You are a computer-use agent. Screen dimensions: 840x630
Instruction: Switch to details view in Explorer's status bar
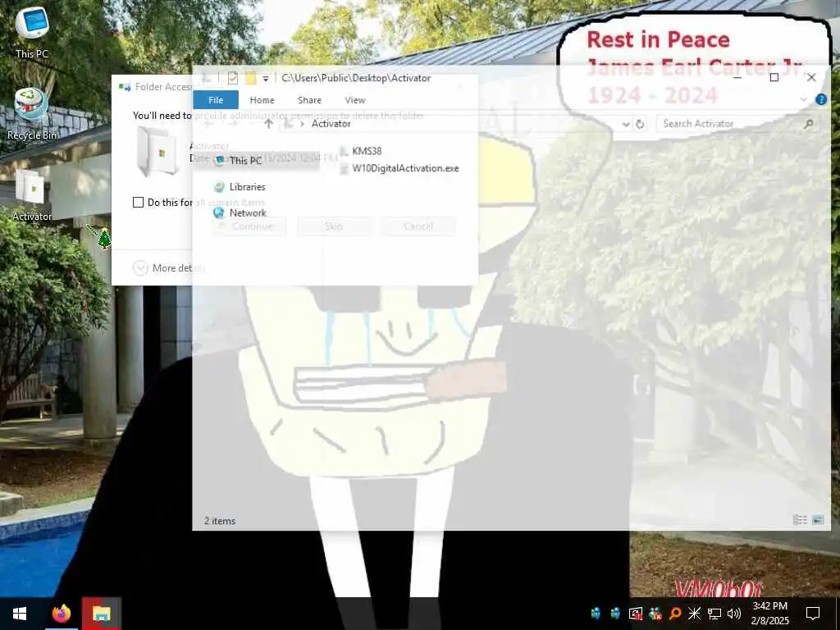(x=800, y=519)
